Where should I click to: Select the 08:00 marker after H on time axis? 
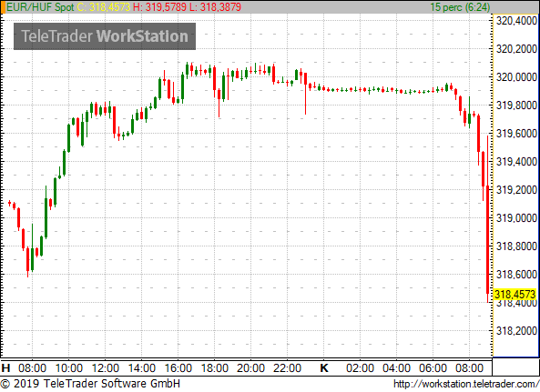tap(32, 368)
